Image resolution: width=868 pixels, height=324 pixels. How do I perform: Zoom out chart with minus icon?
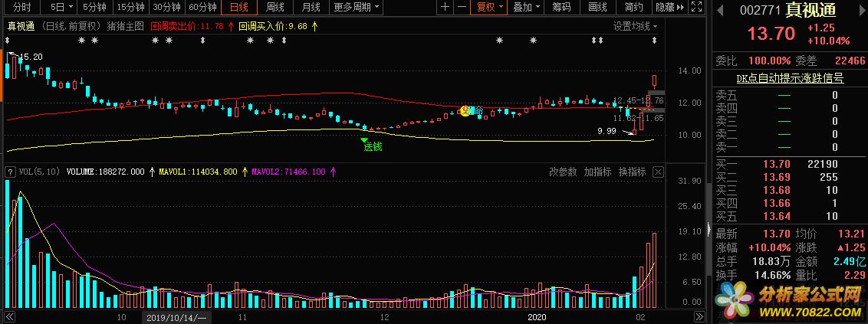461,7
